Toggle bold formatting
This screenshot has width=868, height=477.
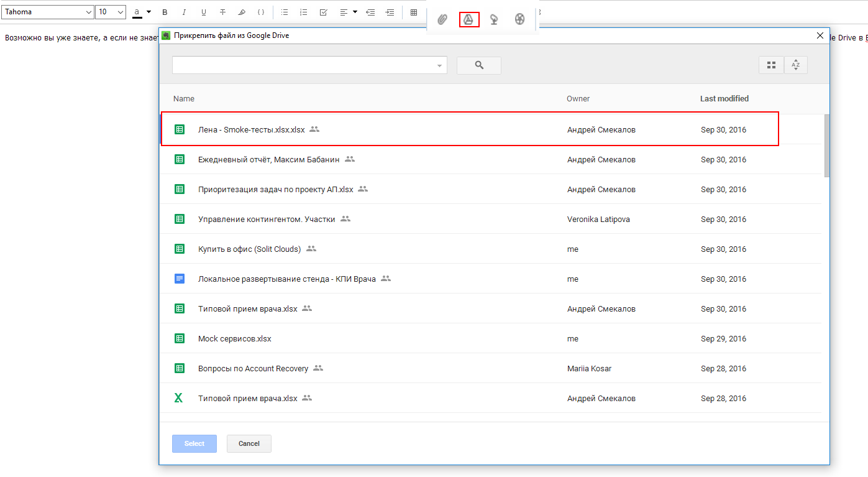[x=165, y=12]
